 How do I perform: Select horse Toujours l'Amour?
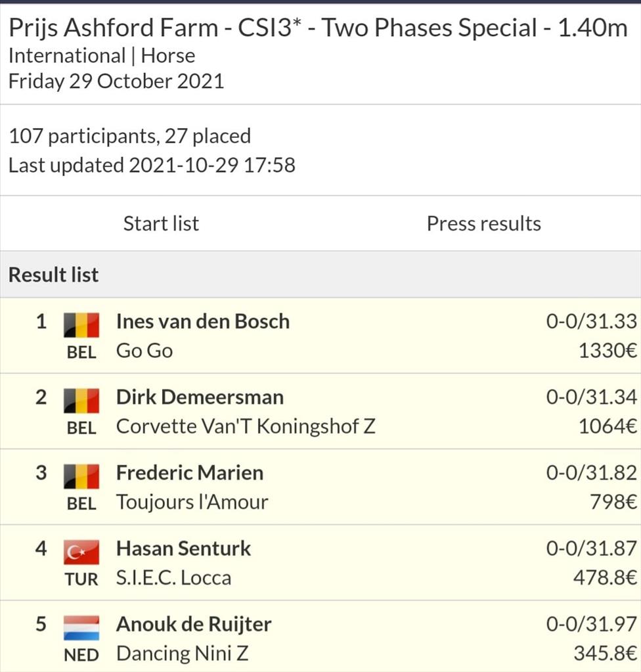[x=192, y=502]
